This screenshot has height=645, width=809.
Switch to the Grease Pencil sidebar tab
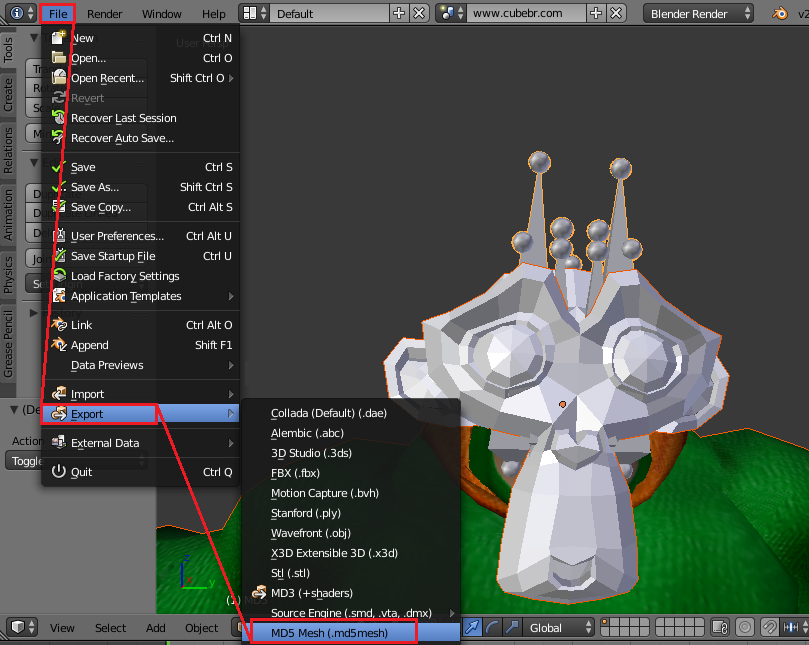[x=8, y=344]
